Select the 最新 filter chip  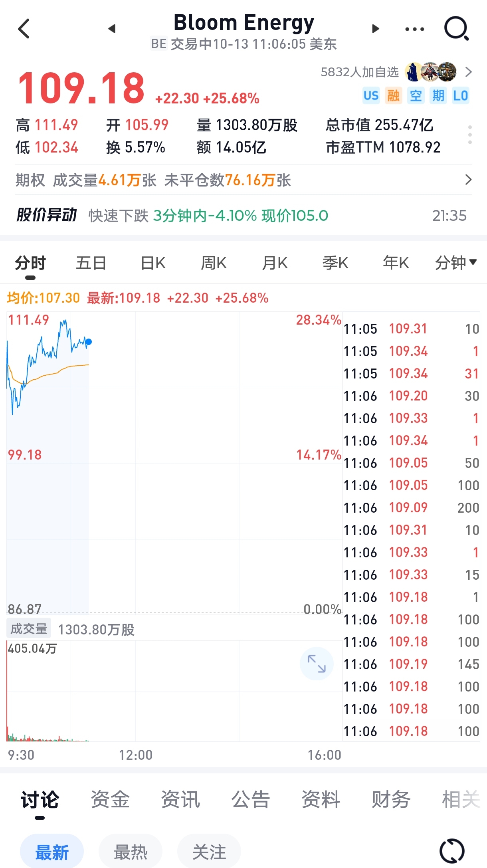click(52, 852)
